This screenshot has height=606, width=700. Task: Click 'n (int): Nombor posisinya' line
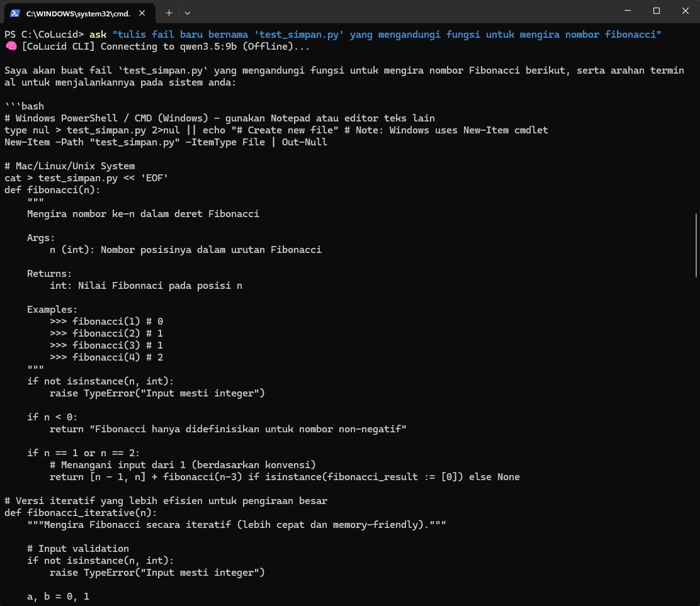click(x=185, y=249)
